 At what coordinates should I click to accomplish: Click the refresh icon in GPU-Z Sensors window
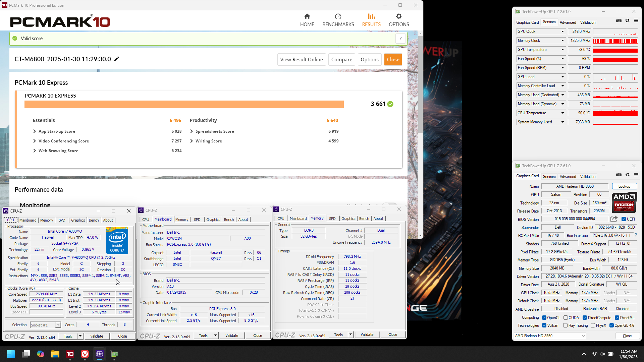[x=627, y=21]
